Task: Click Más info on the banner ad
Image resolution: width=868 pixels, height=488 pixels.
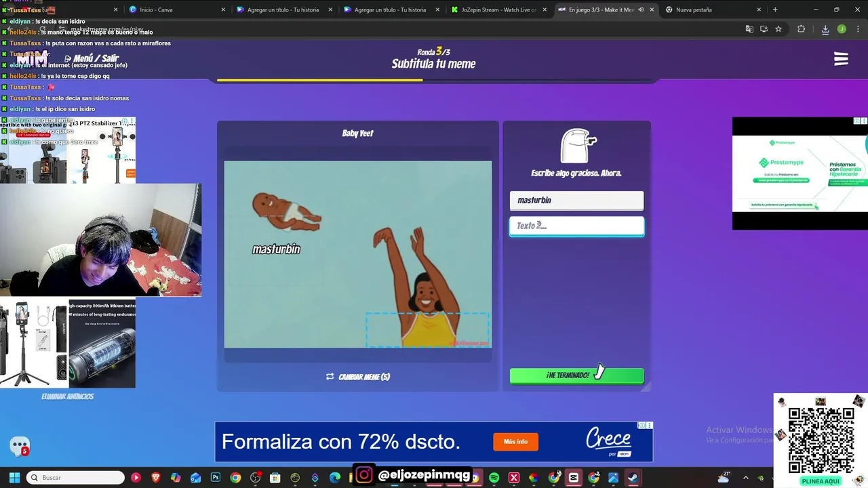Action: 515,442
